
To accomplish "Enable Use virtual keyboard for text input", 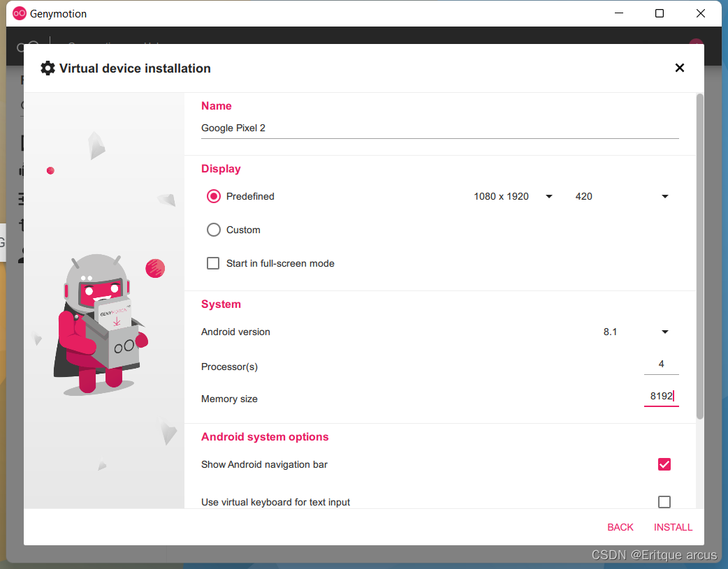I will pos(664,502).
